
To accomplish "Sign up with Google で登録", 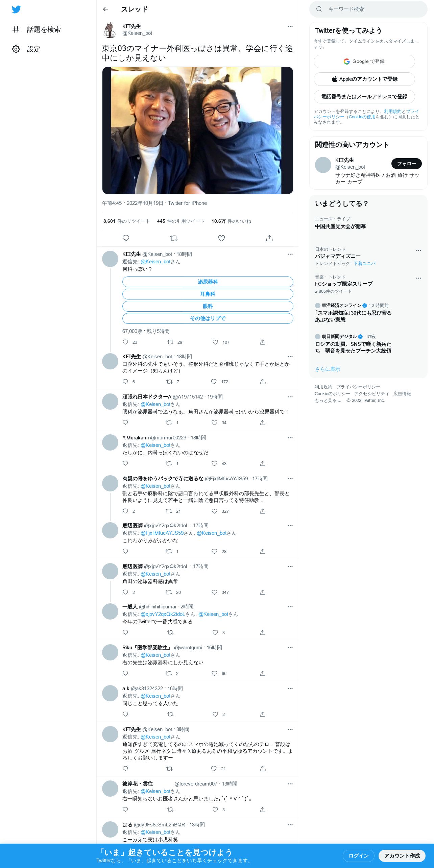I will coord(364,62).
